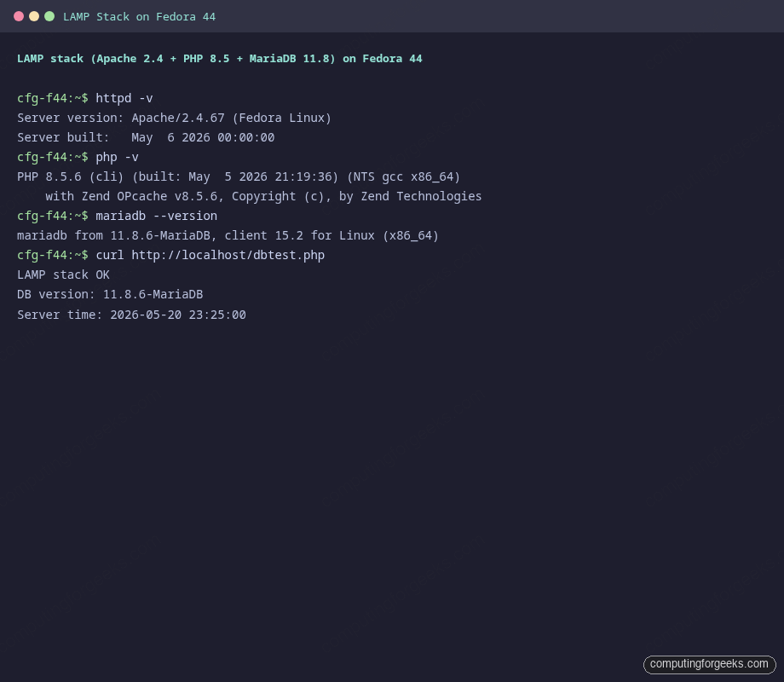Click the 'LAMP Stack on Fedora 44' window title
The width and height of the screenshot is (784, 682).
pos(139,17)
